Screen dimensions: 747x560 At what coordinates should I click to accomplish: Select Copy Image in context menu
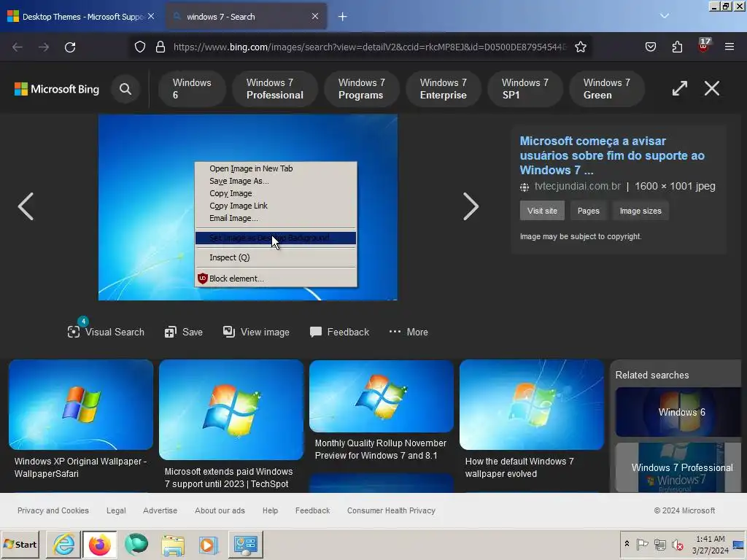pyautogui.click(x=275, y=193)
